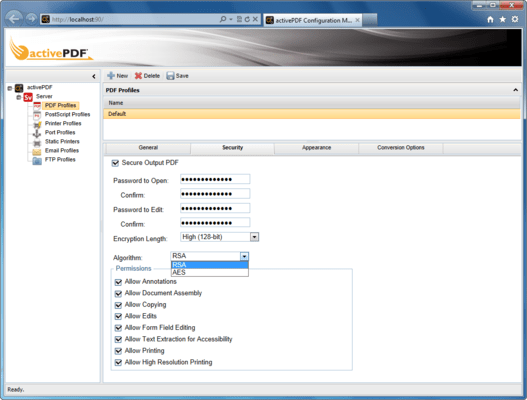527x400 pixels.
Task: Toggle Secure Output PDF checkbox
Action: click(115, 163)
